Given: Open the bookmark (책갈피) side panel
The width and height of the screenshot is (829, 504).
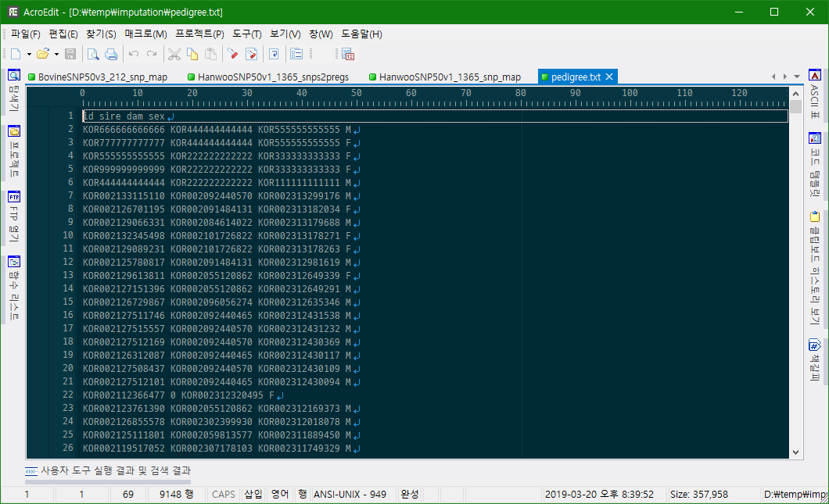Looking at the screenshot, I should [x=815, y=359].
